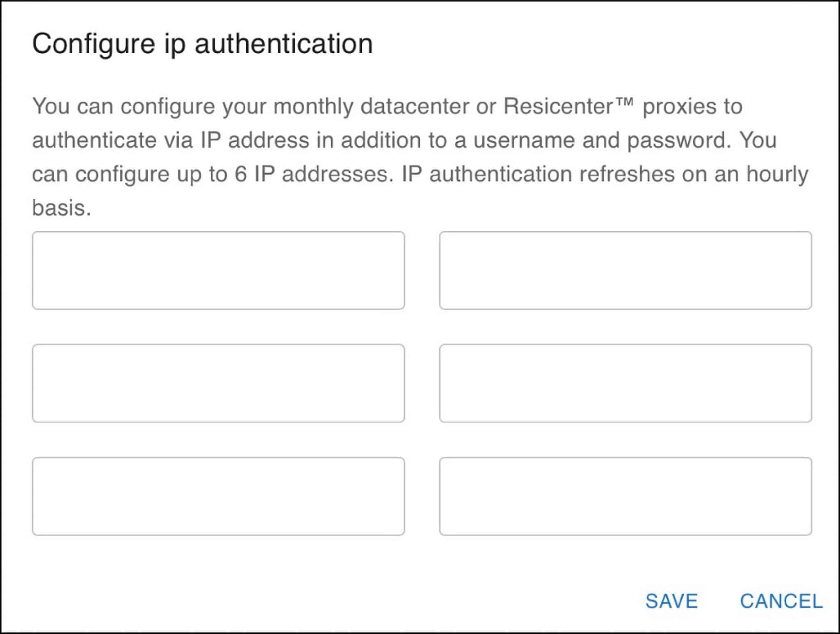Click the word "authenticate" in the description
Image resolution: width=840 pixels, height=634 pixels.
[94, 140]
